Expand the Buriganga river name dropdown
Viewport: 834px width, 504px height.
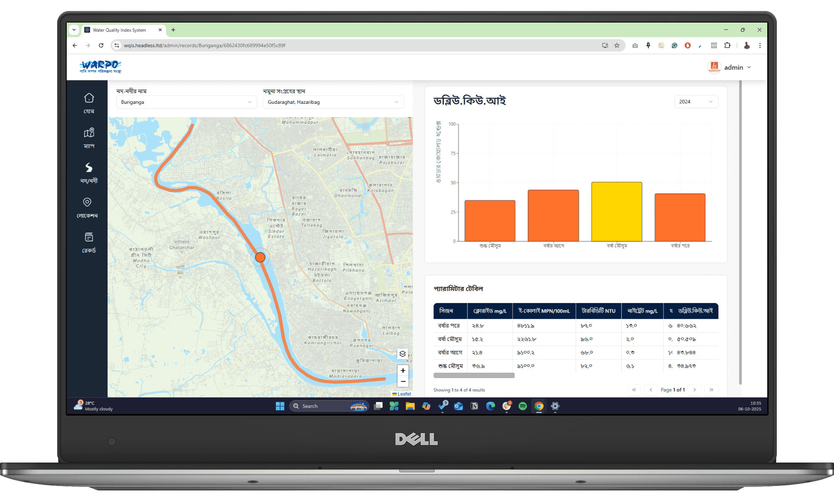click(186, 102)
